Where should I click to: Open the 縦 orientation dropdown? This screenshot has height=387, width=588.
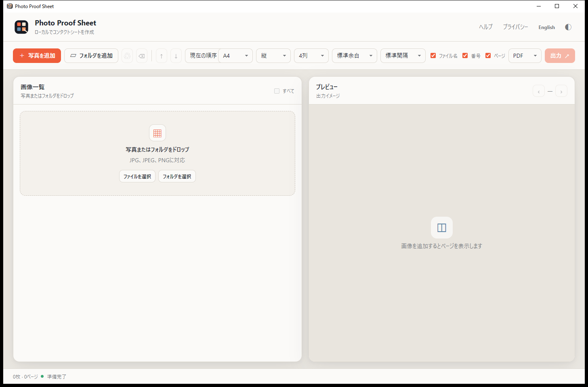[273, 56]
